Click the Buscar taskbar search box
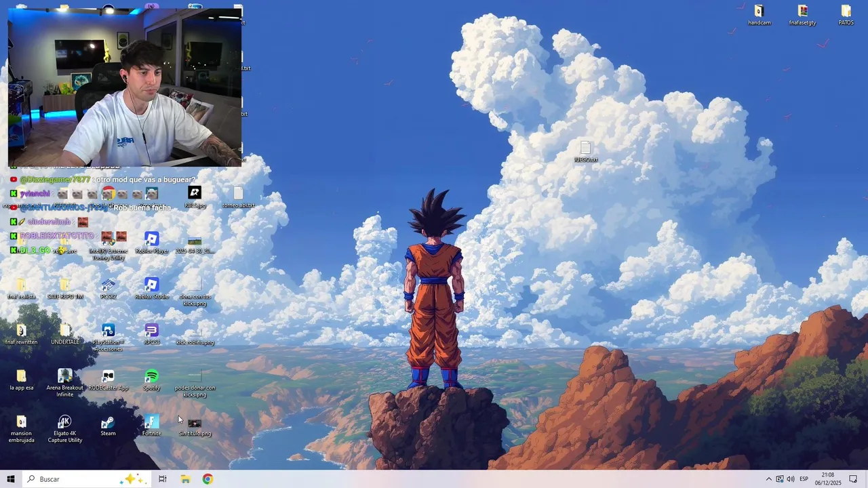This screenshot has width=868, height=488. click(86, 479)
